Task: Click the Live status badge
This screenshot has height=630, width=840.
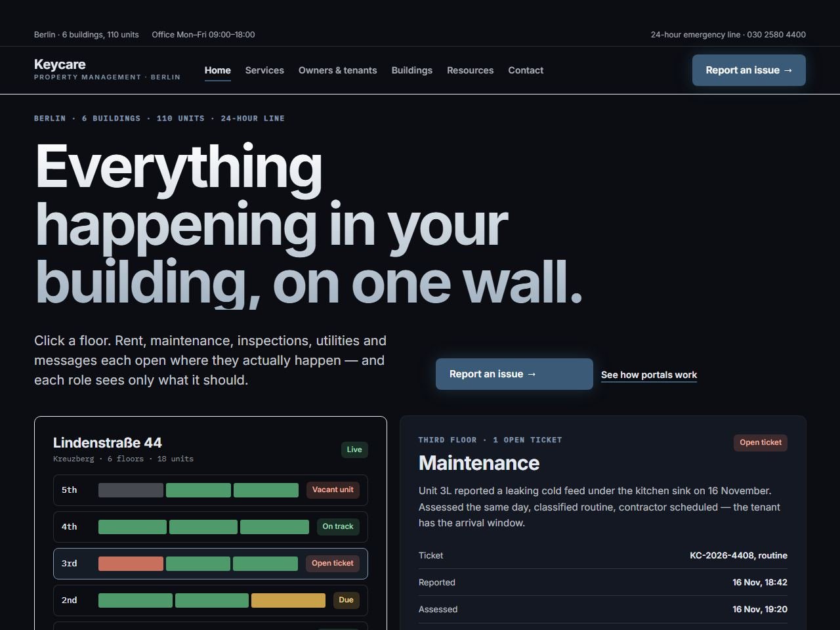Action: (x=354, y=450)
